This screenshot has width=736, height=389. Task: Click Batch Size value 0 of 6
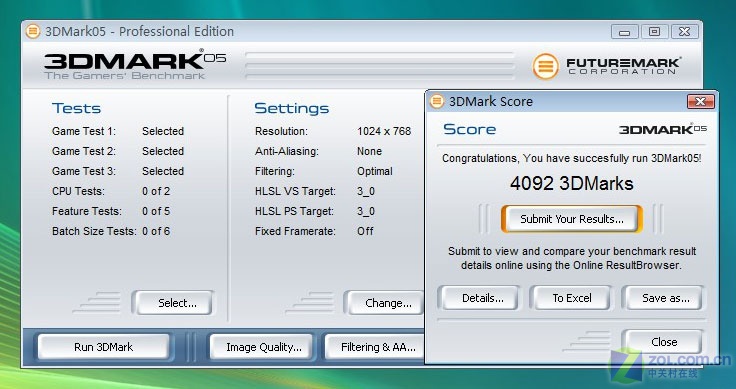coord(156,231)
